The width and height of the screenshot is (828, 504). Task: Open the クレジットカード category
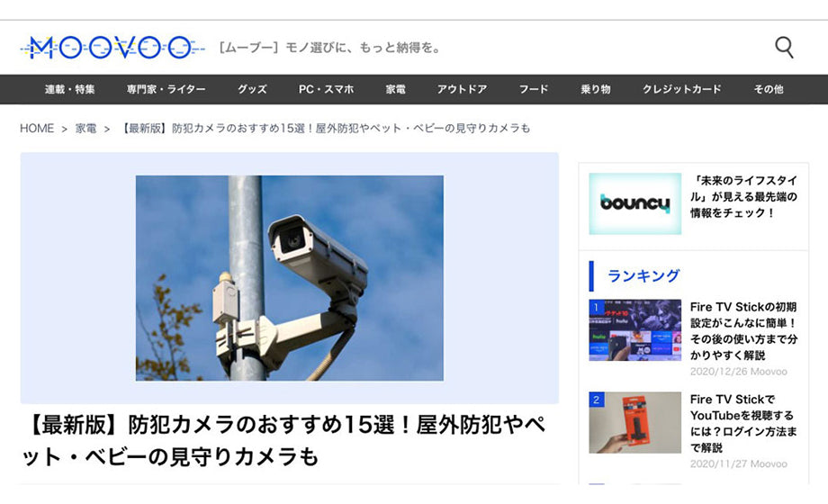681,89
